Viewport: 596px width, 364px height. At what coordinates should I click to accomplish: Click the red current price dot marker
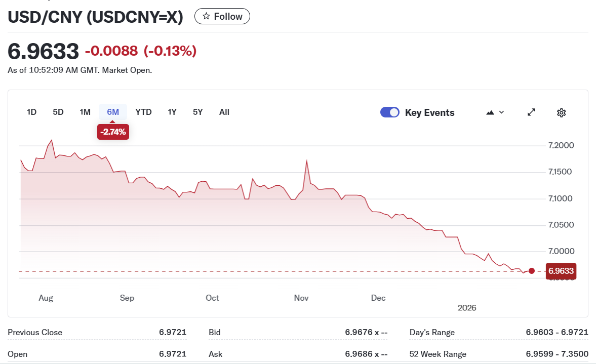tap(531, 271)
